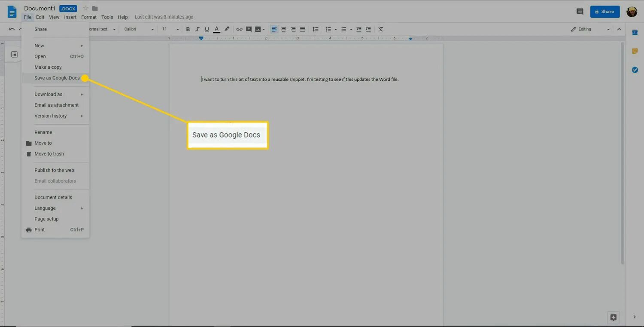This screenshot has height=327, width=644.
Task: Star the Document1 file
Action: click(x=85, y=8)
